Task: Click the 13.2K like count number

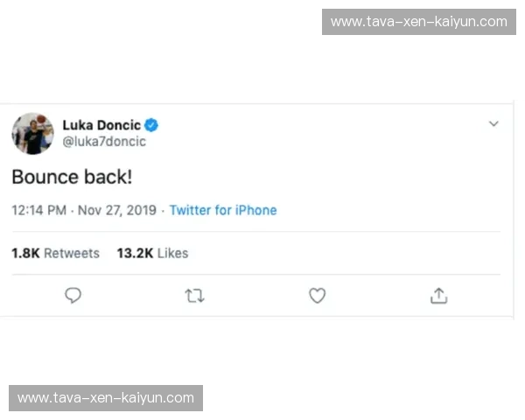Action: (135, 253)
